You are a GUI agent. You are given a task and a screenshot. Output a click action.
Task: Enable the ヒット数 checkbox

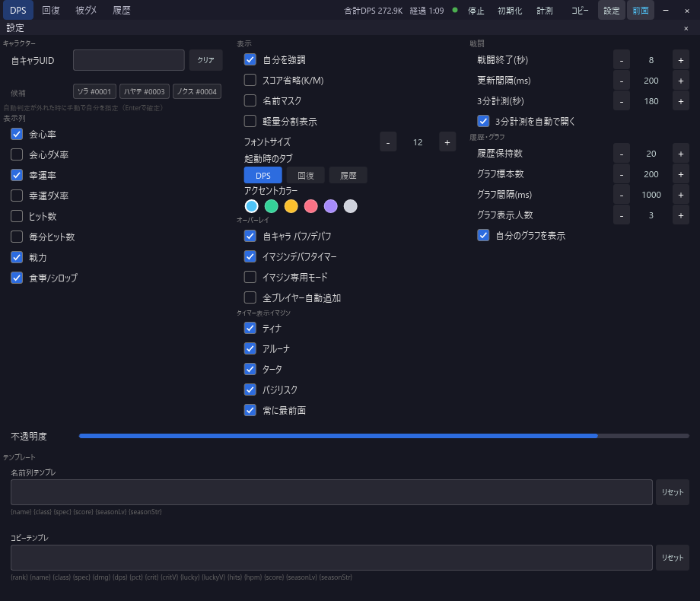17,216
